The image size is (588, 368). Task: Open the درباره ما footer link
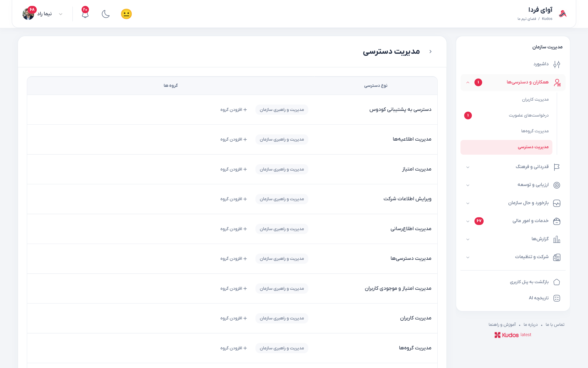pos(530,325)
